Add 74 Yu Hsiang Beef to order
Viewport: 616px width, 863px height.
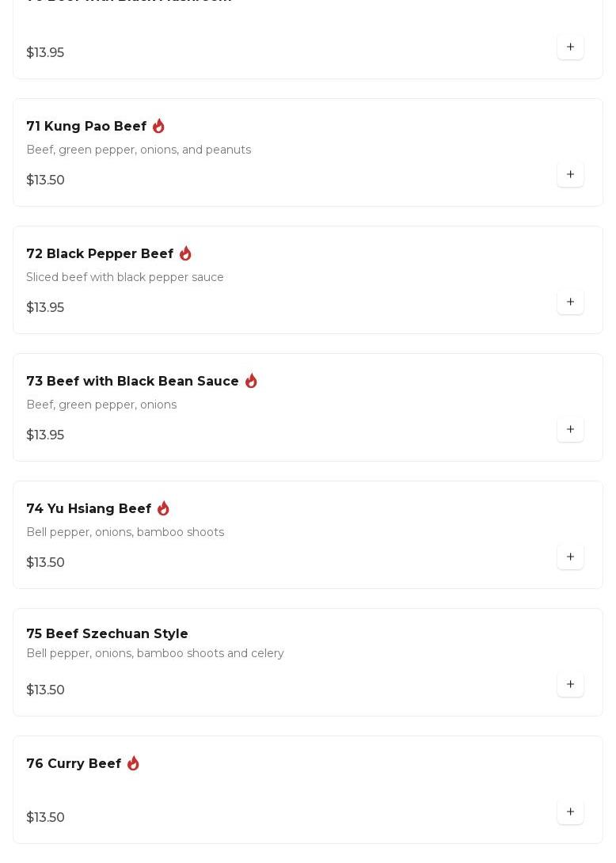(x=570, y=557)
